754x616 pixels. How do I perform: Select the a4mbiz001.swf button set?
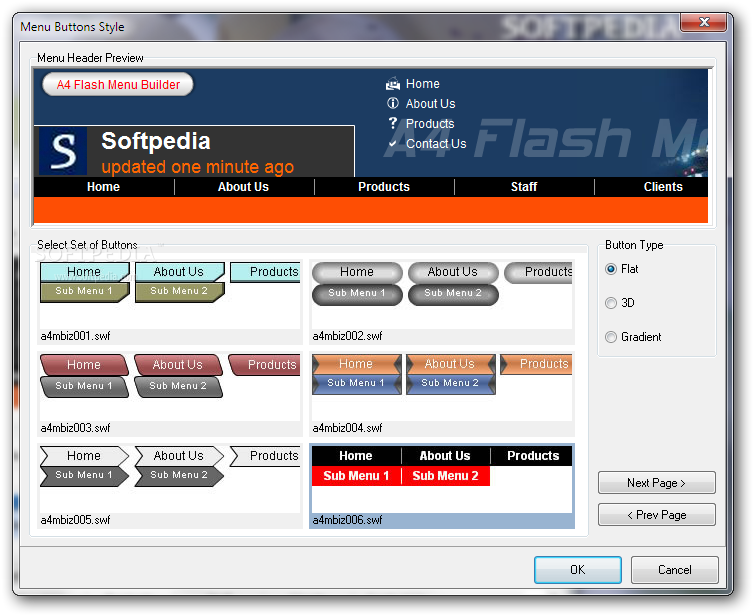click(170, 302)
